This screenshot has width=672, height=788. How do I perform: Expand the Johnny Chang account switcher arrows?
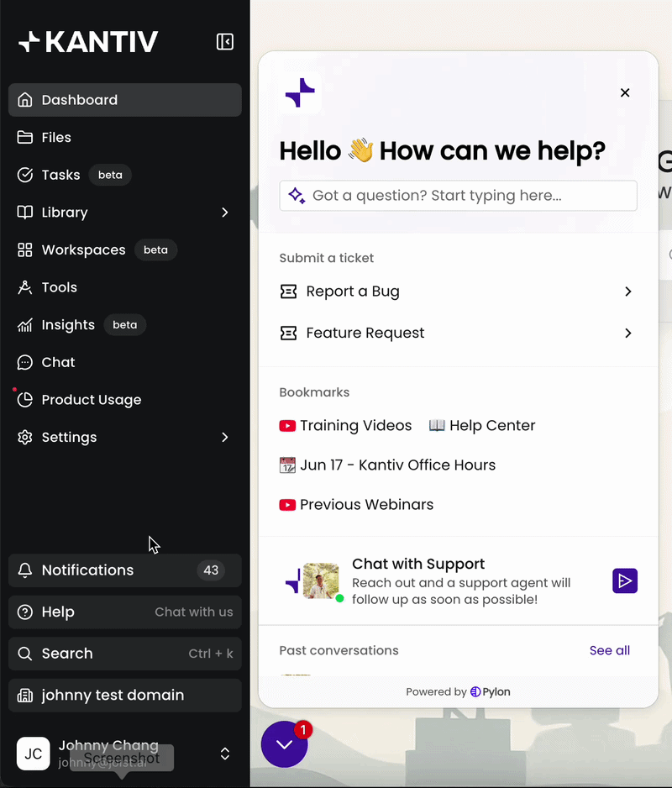[x=224, y=754]
